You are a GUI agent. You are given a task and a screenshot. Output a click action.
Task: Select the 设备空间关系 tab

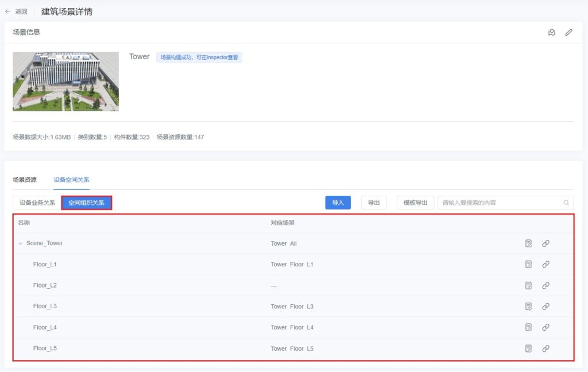[x=71, y=180]
